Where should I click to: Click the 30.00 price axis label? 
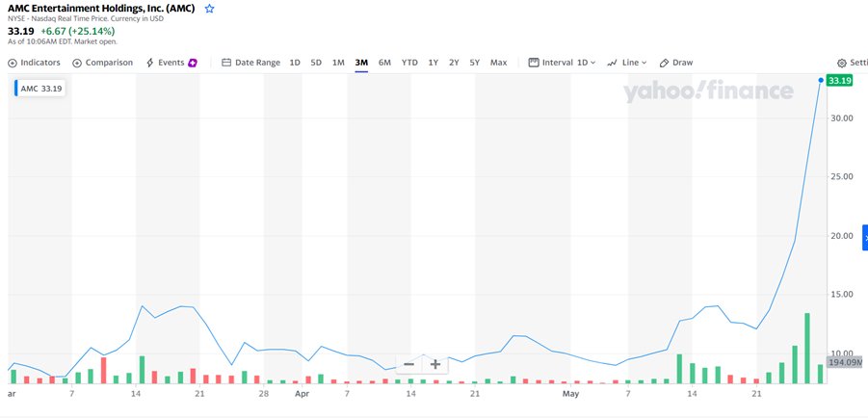tap(840, 118)
